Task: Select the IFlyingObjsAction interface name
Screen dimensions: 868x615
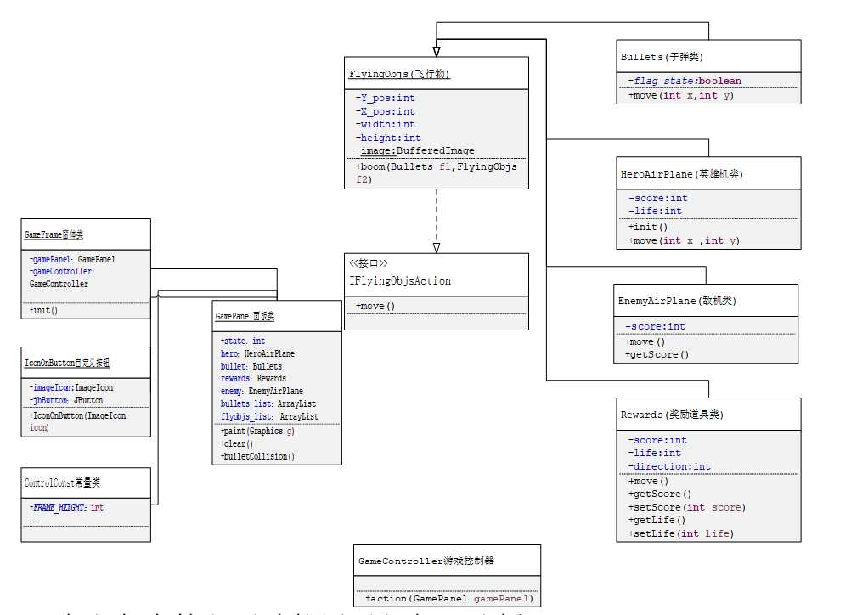Action: click(x=400, y=280)
